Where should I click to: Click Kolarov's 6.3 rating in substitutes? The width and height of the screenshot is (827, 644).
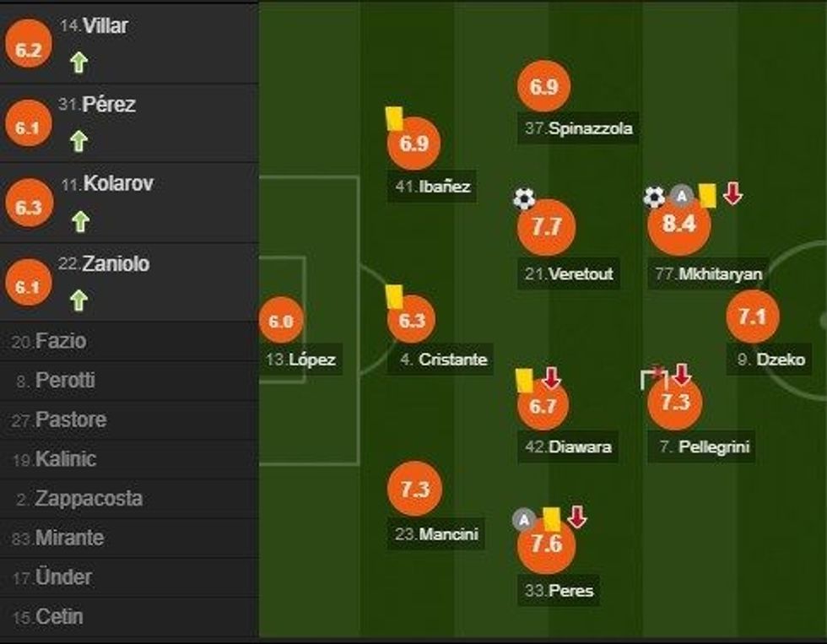(x=28, y=208)
